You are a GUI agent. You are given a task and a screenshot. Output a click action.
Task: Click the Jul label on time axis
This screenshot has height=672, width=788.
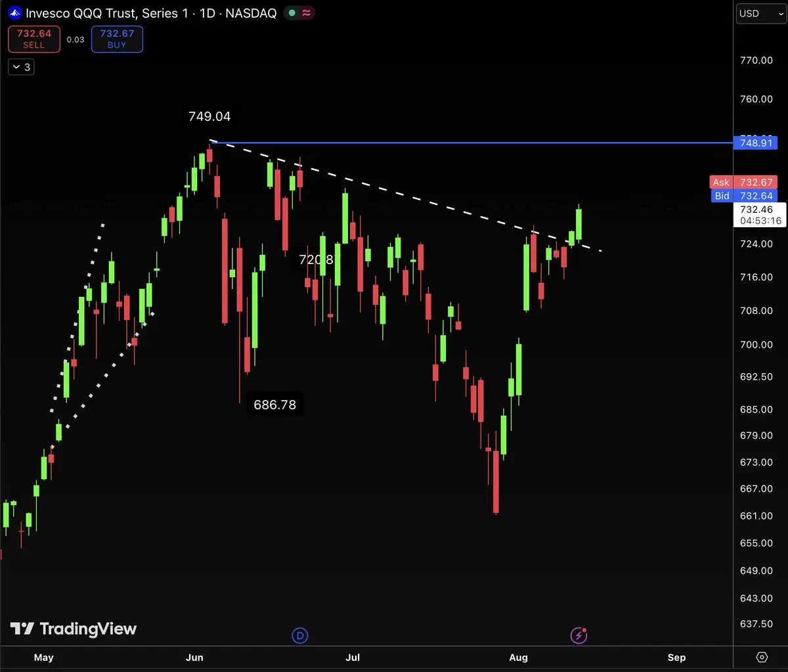(x=353, y=658)
